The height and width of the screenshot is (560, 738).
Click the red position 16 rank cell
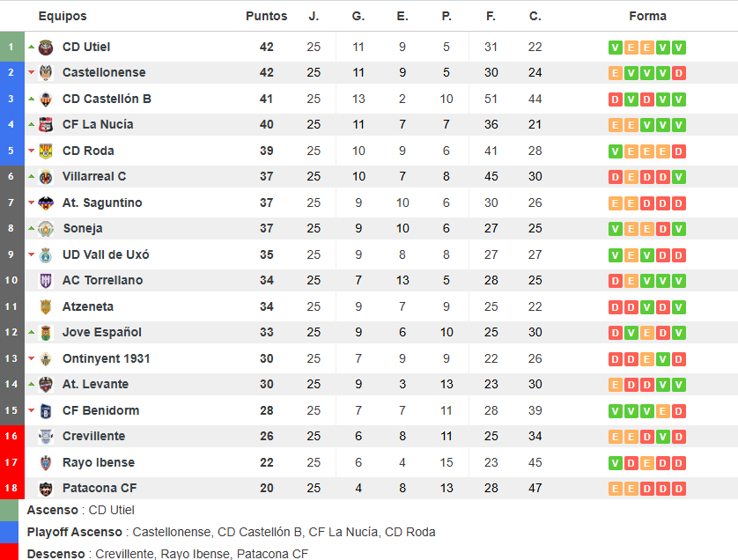tap(11, 436)
